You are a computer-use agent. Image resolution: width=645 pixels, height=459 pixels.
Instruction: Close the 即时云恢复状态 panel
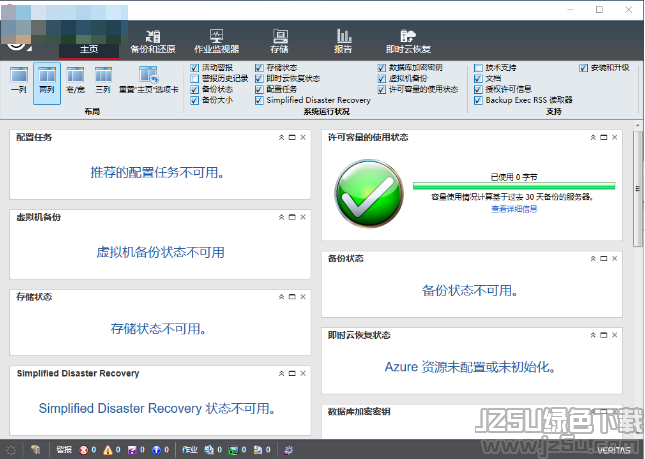point(615,335)
